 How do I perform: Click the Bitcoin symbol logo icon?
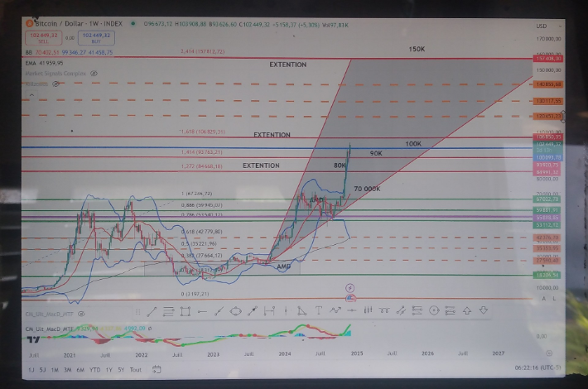click(29, 23)
